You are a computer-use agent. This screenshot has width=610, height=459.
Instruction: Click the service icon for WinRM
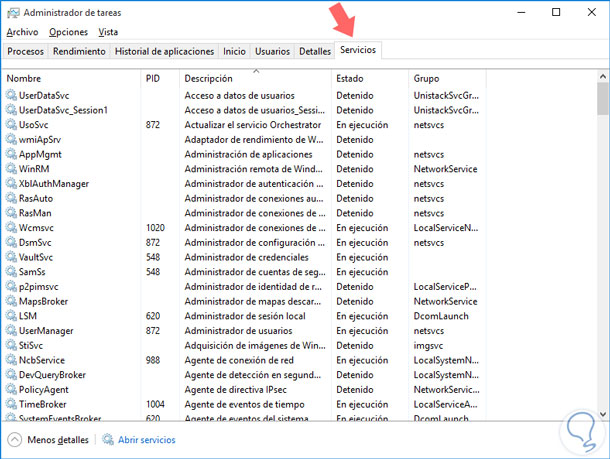coord(11,168)
